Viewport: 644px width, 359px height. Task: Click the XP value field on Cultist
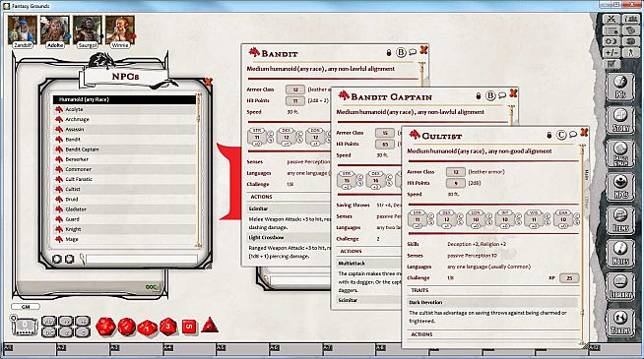[569, 278]
